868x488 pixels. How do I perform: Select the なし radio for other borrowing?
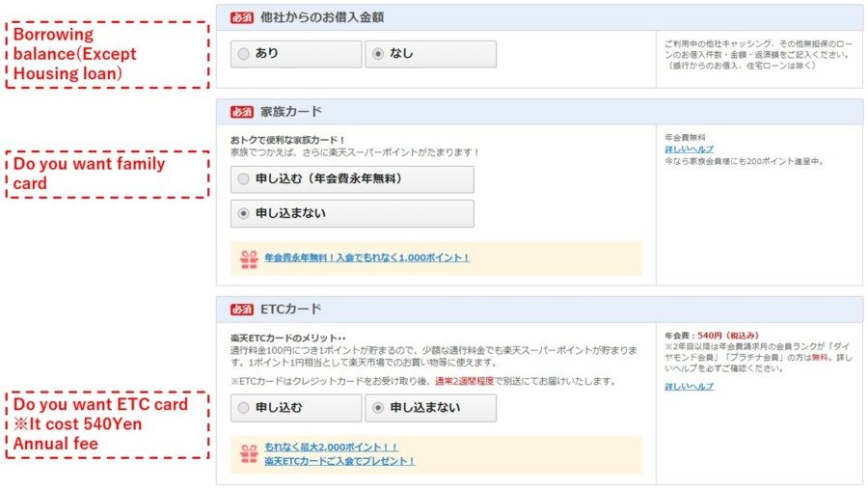(377, 54)
